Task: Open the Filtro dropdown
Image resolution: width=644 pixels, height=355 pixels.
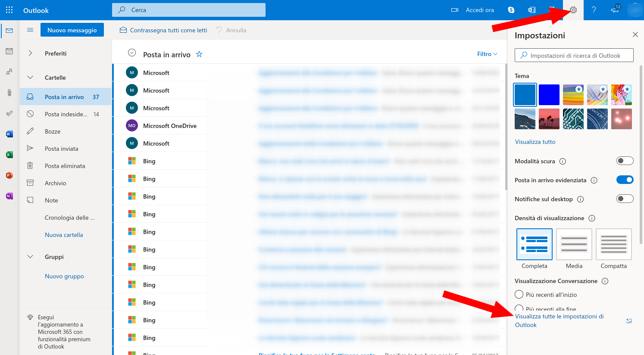Action: (487, 54)
